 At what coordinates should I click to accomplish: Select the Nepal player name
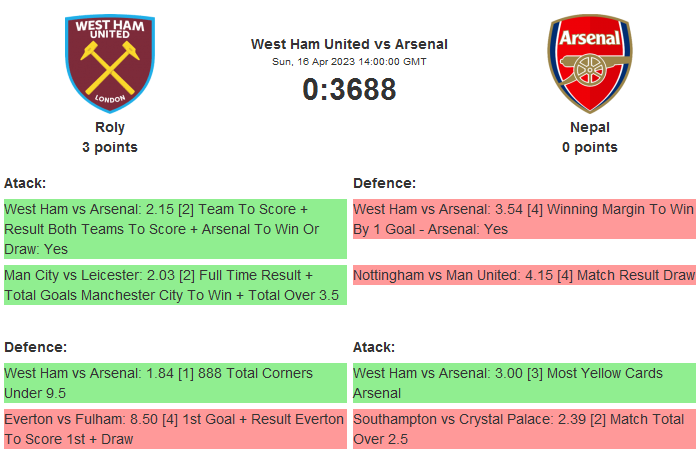coord(589,127)
